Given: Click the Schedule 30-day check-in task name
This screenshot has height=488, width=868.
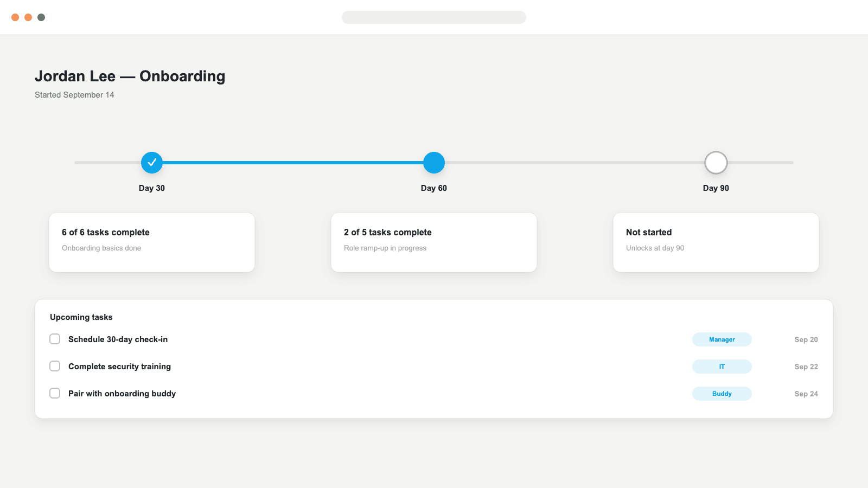Looking at the screenshot, I should pyautogui.click(x=118, y=339).
